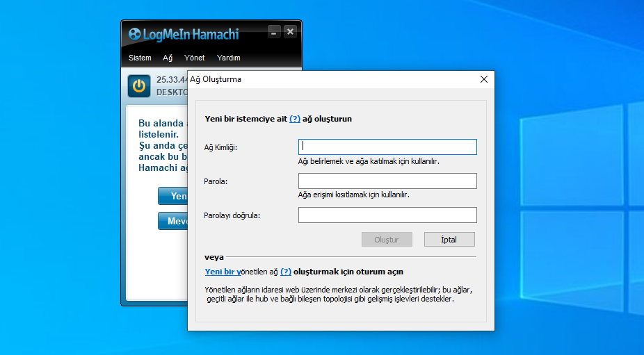
Task: Close the LogMeIn Hamachi main window
Action: pos(290,32)
